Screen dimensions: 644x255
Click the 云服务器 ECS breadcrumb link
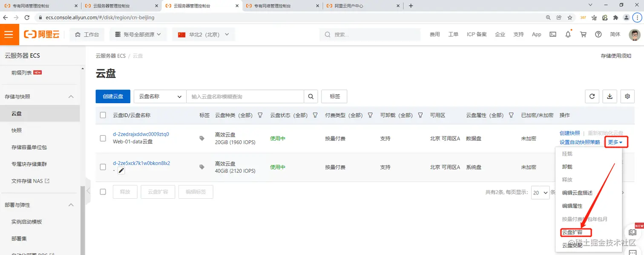pos(111,56)
